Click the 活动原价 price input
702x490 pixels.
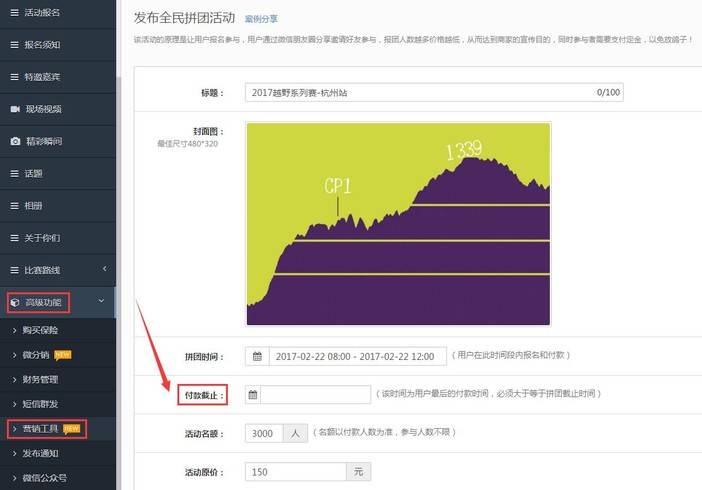pyautogui.click(x=297, y=471)
